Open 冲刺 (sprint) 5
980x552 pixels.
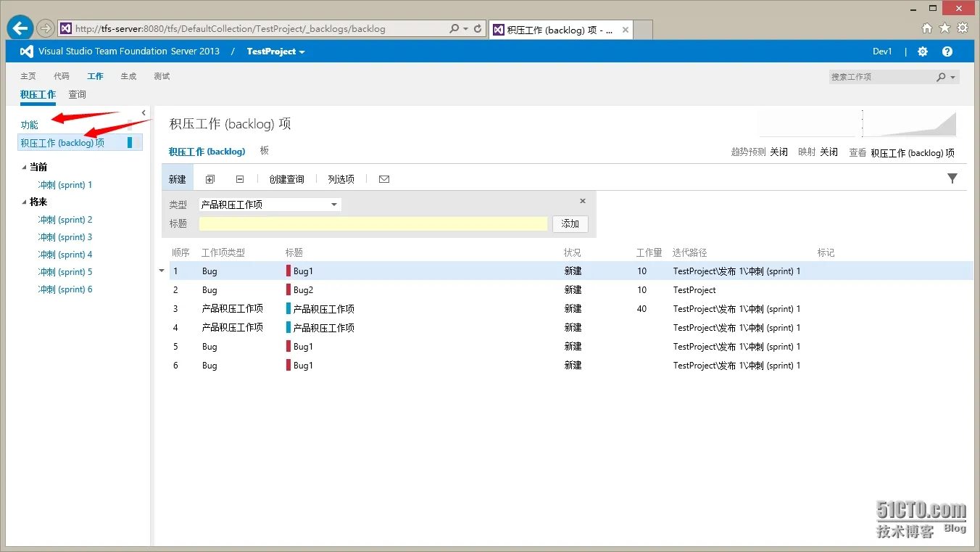point(65,272)
